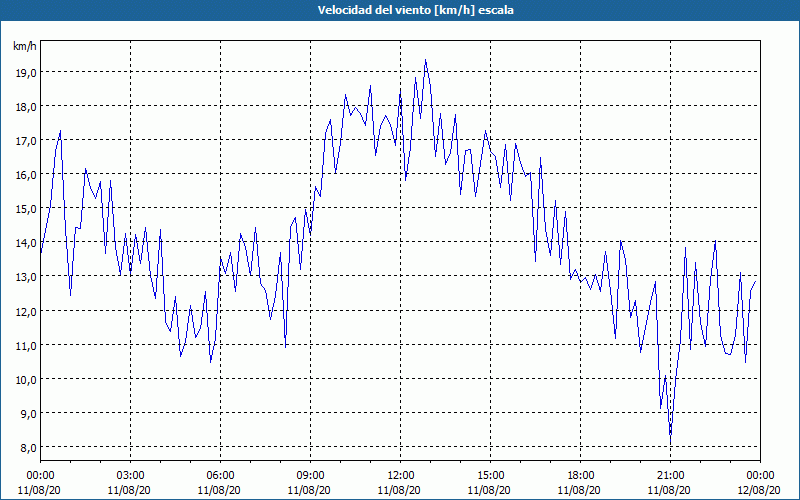Image resolution: width=800 pixels, height=500 pixels.
Task: Click the "00:00" label above "12/08/20"
Action: [760, 476]
